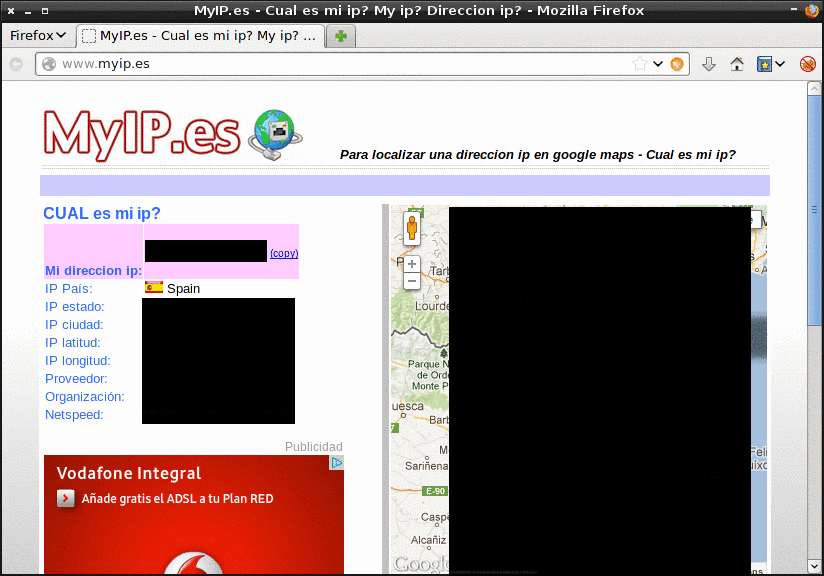Click the globe network logo image

click(x=275, y=135)
